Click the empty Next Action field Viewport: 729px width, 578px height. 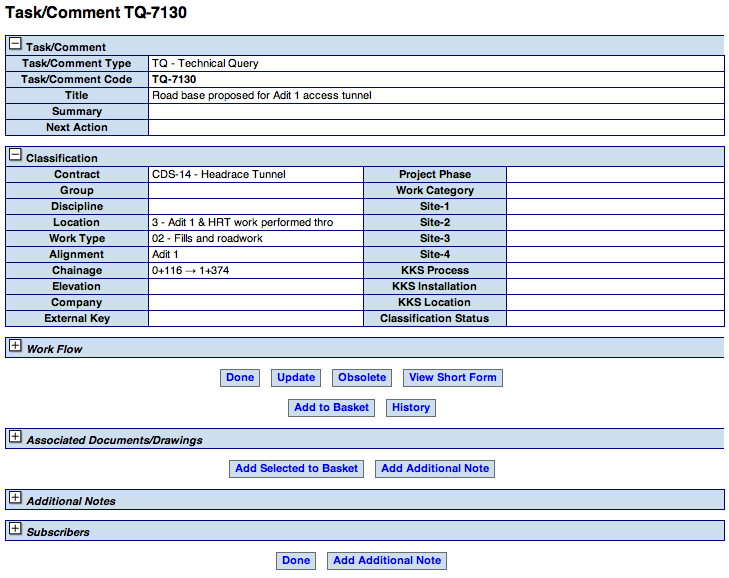pos(435,128)
